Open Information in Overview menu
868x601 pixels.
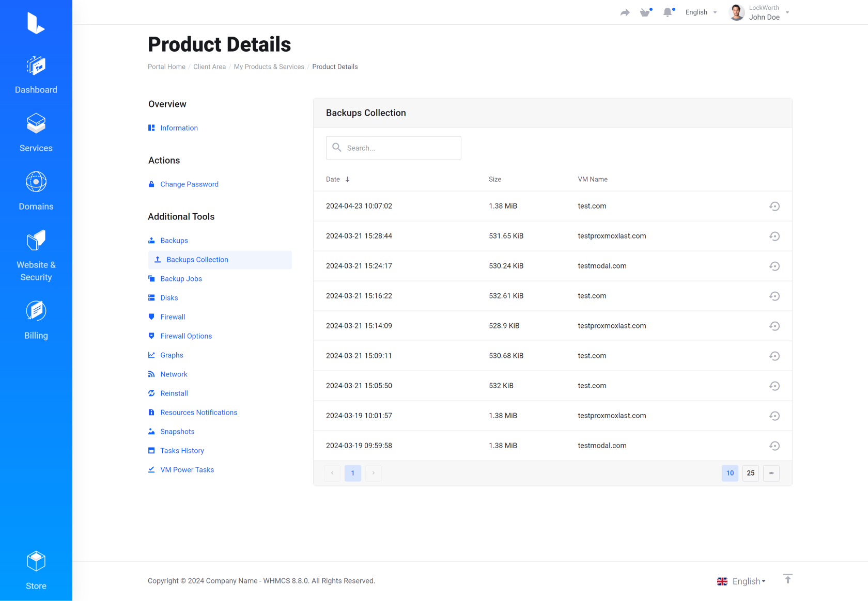click(x=179, y=128)
